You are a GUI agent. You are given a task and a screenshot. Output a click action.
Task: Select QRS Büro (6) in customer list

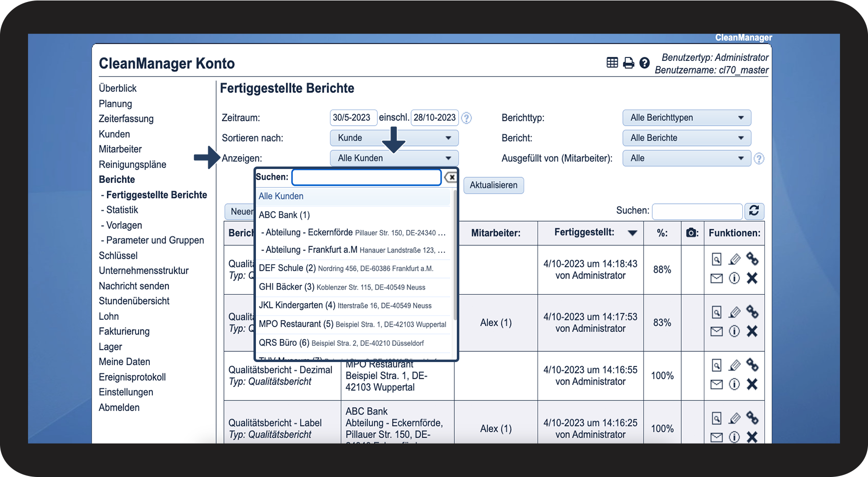[353, 343]
